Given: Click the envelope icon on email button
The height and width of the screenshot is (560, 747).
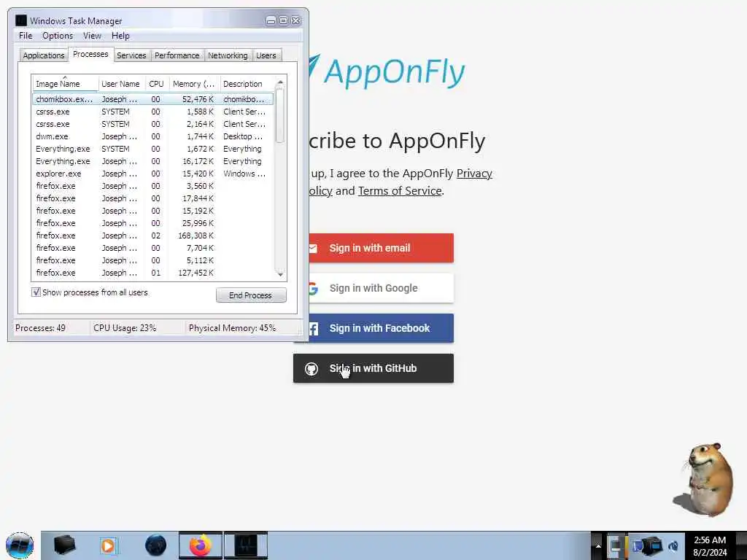Looking at the screenshot, I should click(313, 248).
